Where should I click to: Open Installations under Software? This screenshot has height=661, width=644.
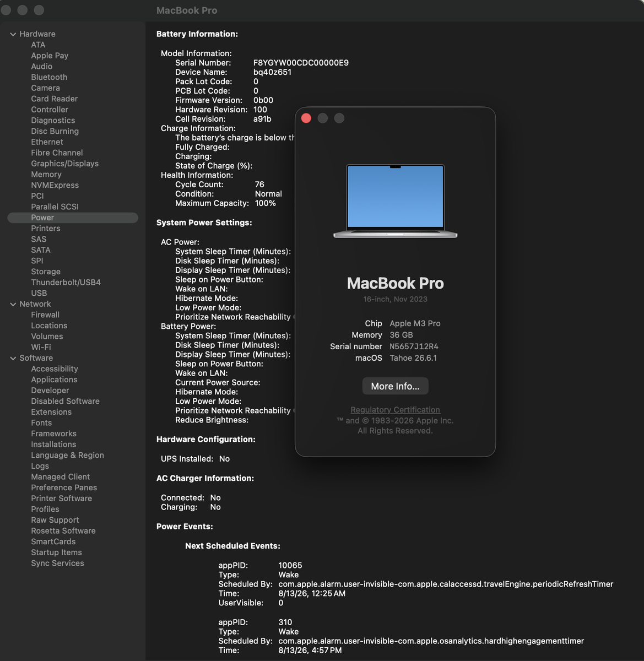pos(53,445)
